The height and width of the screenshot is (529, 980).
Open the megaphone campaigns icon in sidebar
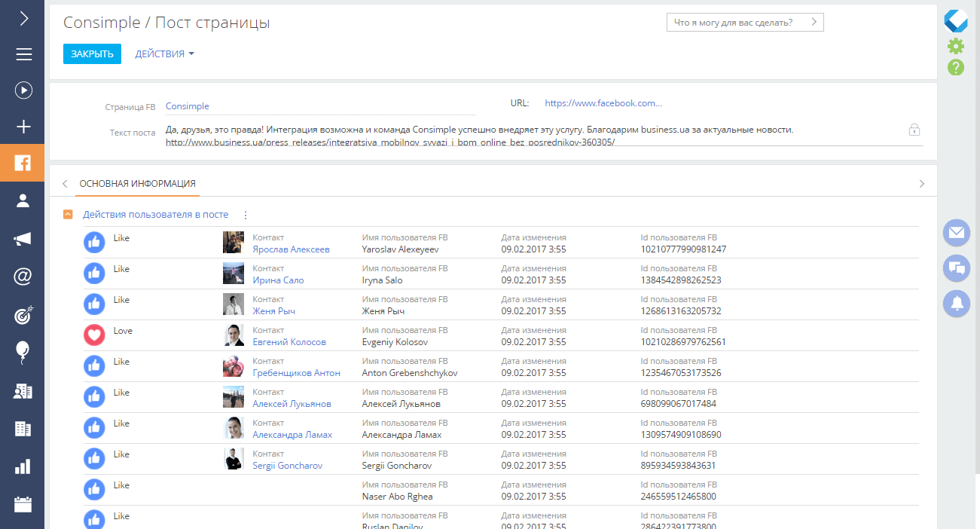[23, 239]
